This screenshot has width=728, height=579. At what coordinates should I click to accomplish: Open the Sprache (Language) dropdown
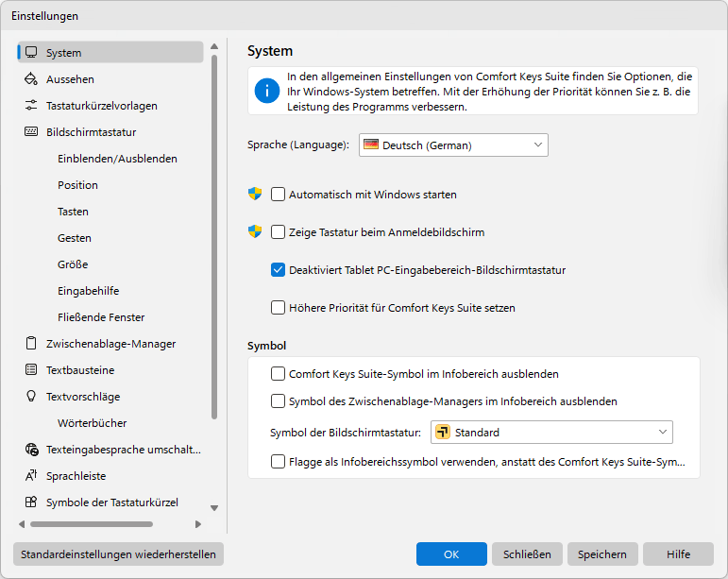click(453, 145)
